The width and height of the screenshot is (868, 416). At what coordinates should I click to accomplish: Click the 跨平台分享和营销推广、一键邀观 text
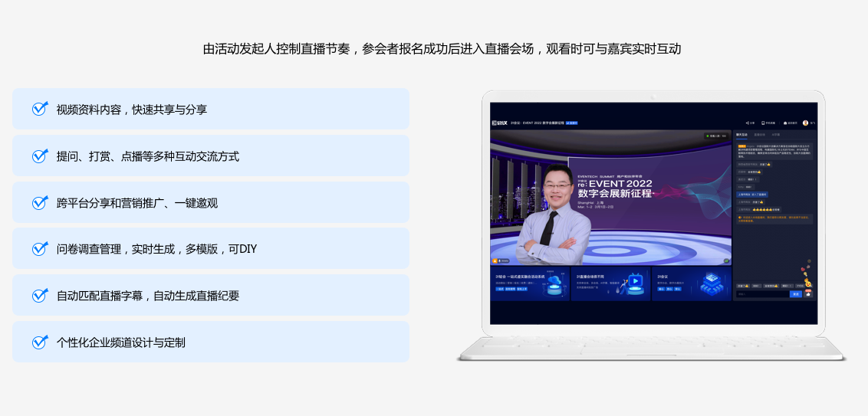point(137,202)
